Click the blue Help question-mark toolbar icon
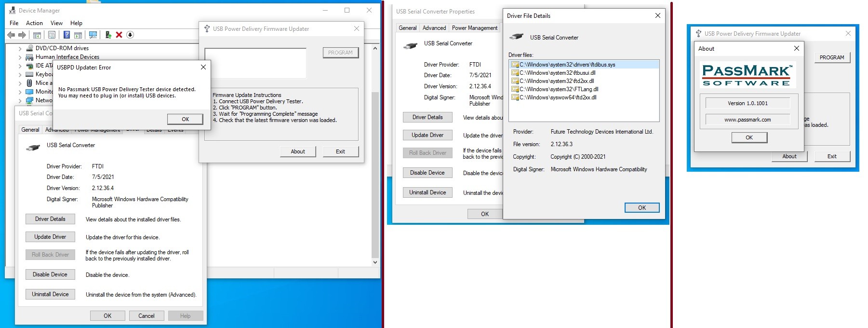The width and height of the screenshot is (868, 328). click(x=67, y=35)
